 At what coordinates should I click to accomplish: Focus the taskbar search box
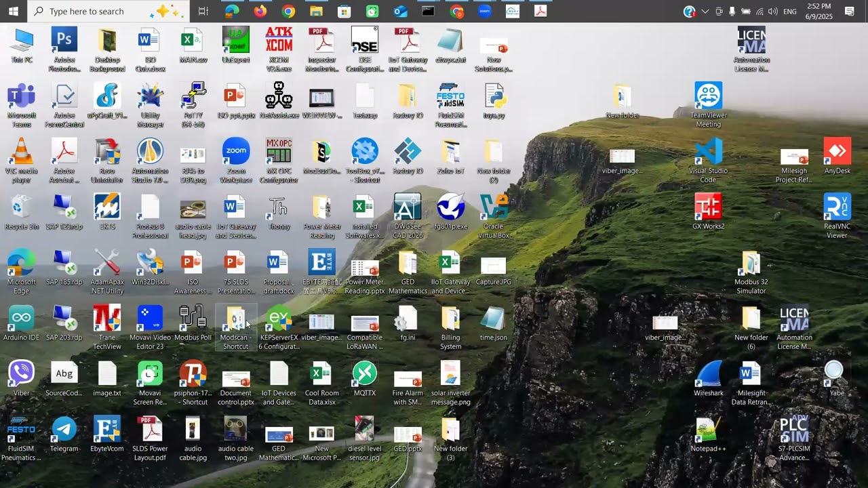click(x=108, y=11)
